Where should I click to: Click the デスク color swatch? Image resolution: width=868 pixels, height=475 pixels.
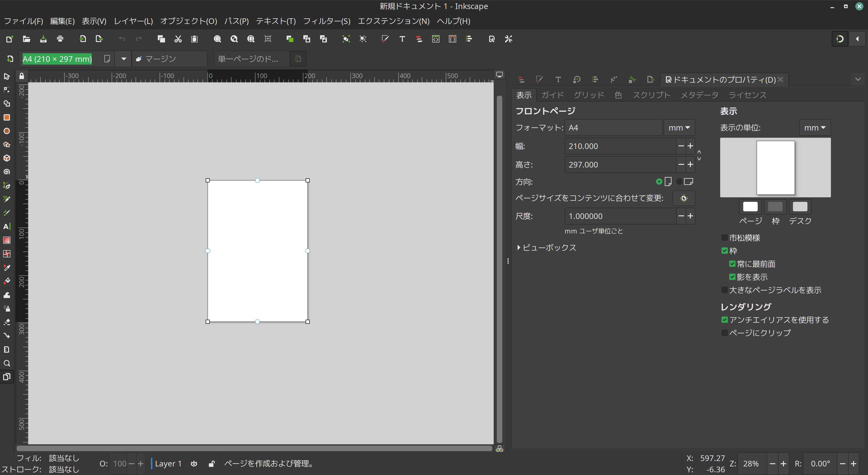[x=800, y=207]
